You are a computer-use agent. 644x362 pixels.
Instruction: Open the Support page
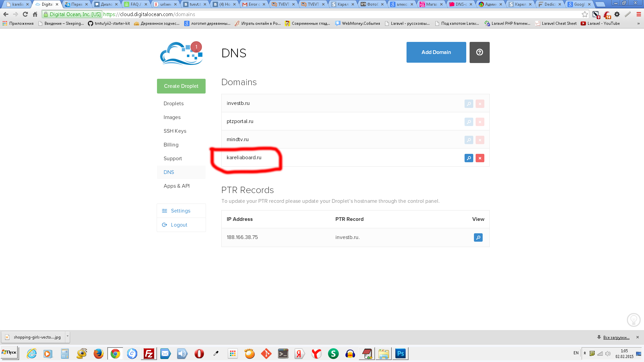tap(173, 159)
